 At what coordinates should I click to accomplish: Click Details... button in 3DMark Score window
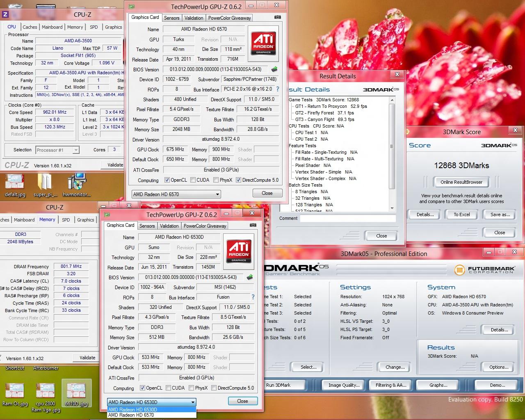pyautogui.click(x=425, y=215)
